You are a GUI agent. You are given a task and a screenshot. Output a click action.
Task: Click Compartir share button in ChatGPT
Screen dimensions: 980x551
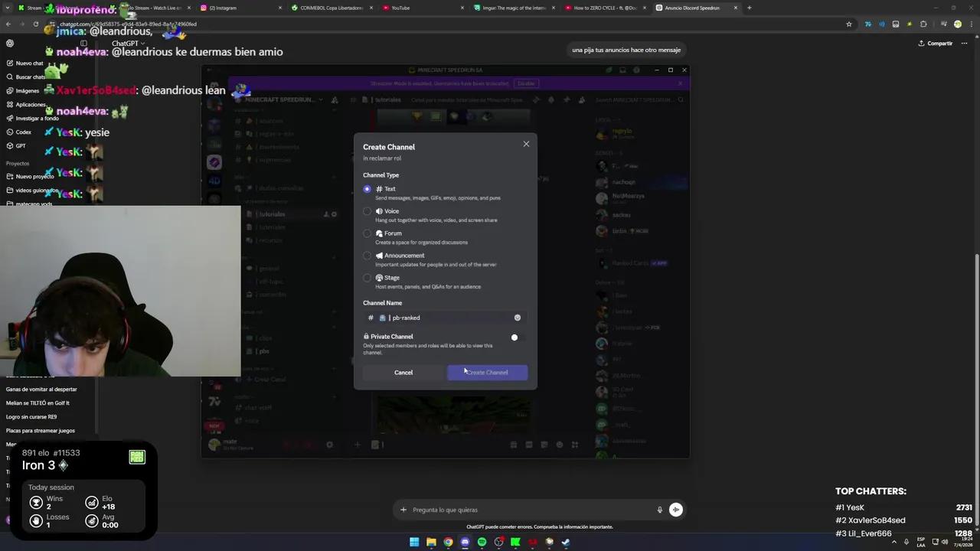pyautogui.click(x=936, y=44)
